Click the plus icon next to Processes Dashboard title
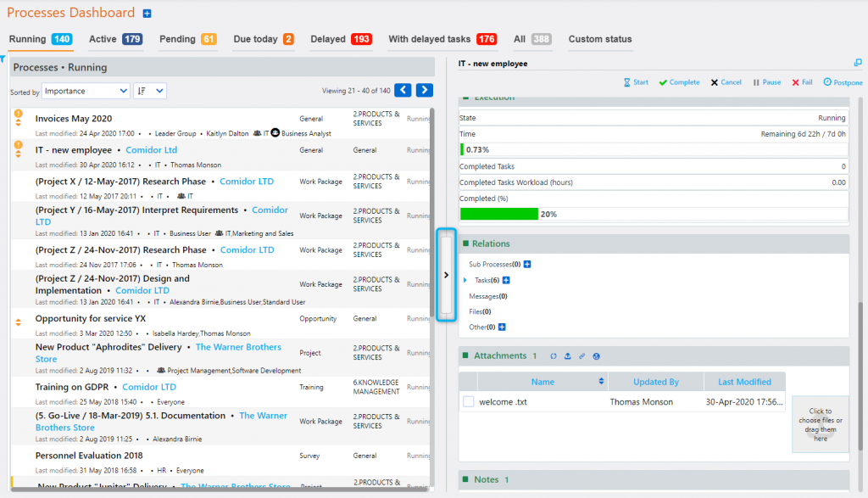 coord(146,13)
